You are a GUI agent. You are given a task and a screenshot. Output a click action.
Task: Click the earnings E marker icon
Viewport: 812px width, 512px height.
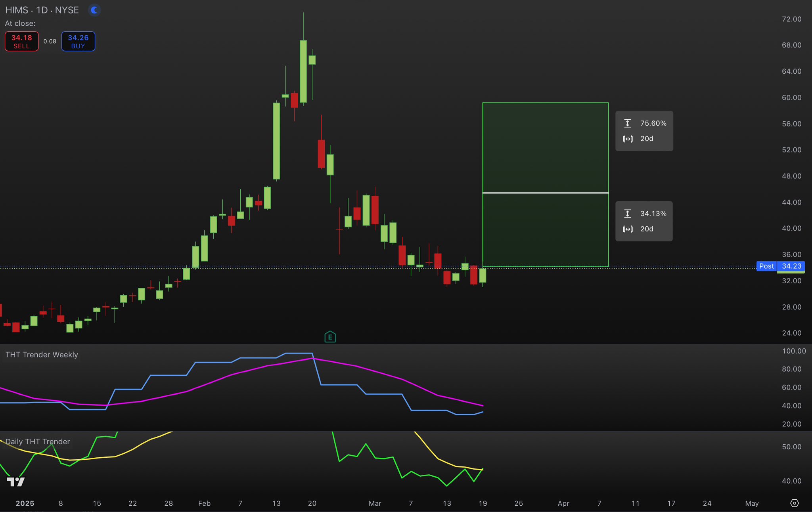[x=330, y=337]
